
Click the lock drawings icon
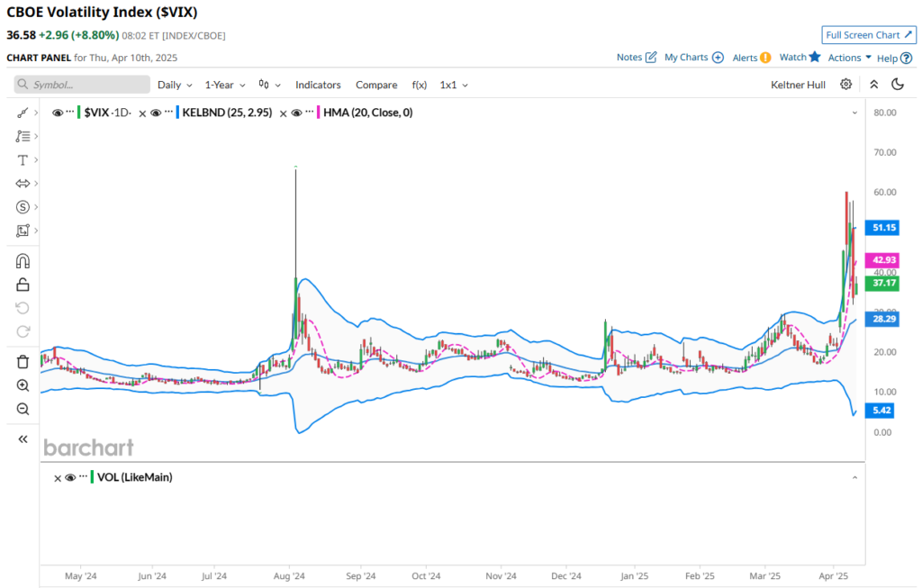pos(23,285)
